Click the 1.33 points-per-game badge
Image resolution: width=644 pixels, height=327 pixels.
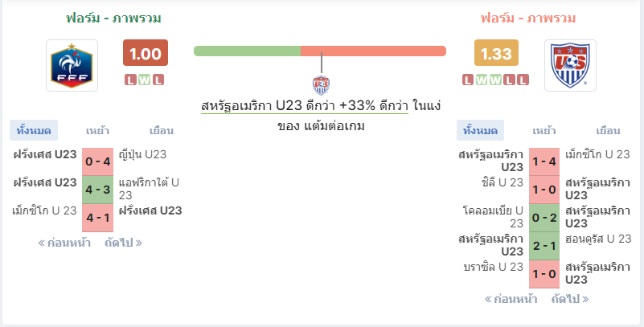pos(496,53)
